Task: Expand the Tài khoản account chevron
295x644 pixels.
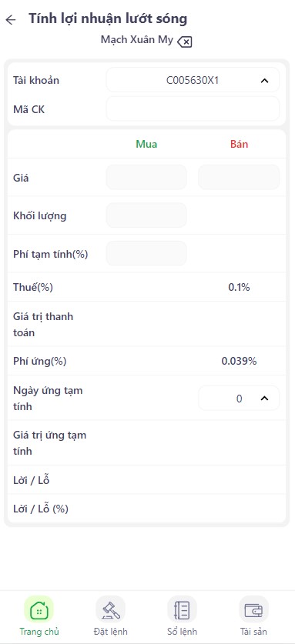Action: [x=264, y=81]
